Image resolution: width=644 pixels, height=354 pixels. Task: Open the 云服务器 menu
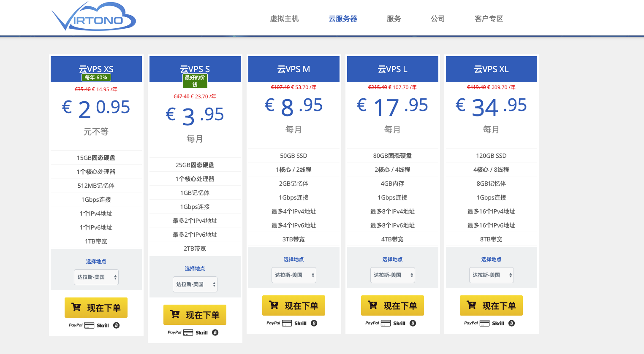[x=343, y=19]
